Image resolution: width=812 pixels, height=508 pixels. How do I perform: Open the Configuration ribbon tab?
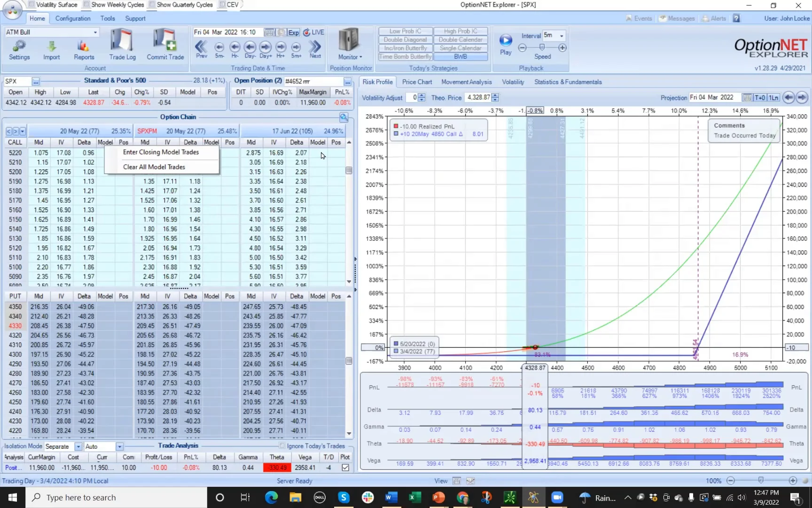[73, 18]
